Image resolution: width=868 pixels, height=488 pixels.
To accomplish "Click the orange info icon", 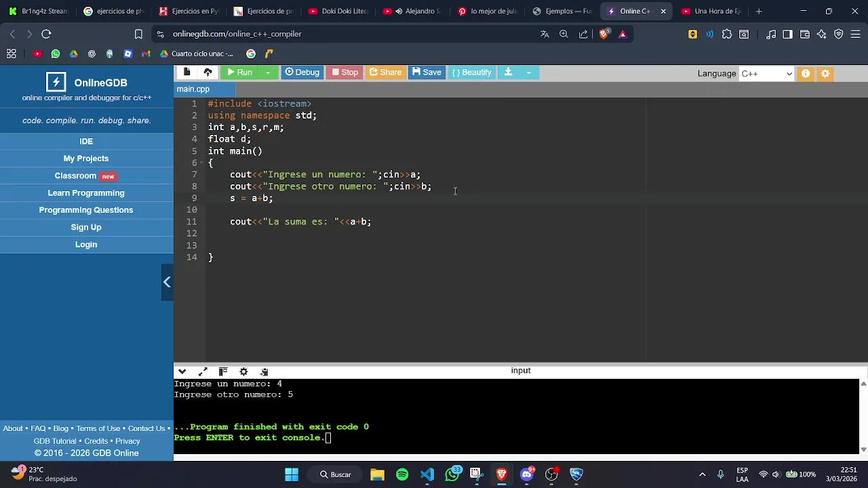I will pyautogui.click(x=806, y=73).
